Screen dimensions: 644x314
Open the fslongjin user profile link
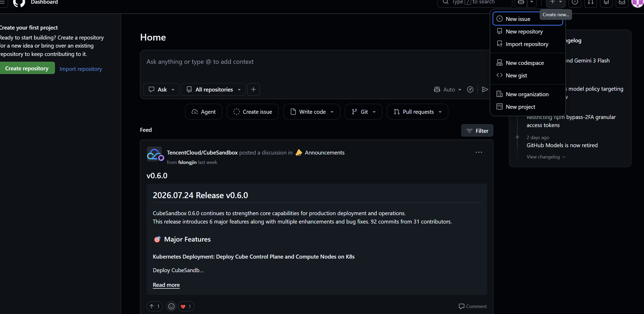click(187, 162)
